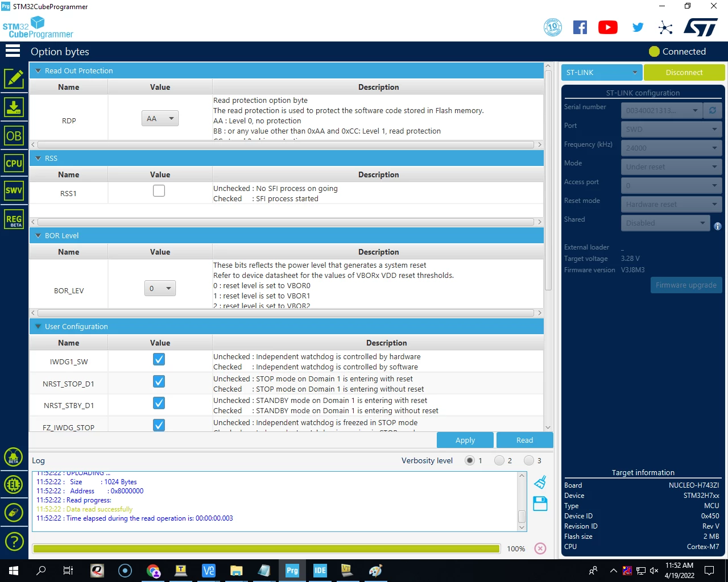This screenshot has height=582, width=728.
Task: Click the Disconnect button
Action: pyautogui.click(x=684, y=72)
